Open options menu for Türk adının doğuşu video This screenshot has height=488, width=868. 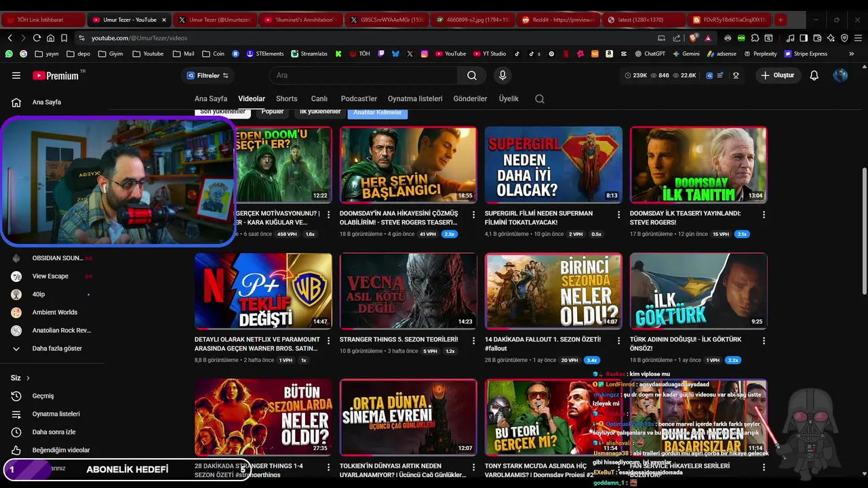tap(764, 341)
